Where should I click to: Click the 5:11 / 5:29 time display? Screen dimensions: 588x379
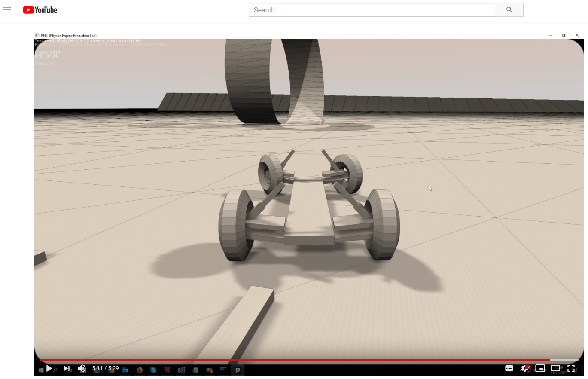pyautogui.click(x=105, y=368)
